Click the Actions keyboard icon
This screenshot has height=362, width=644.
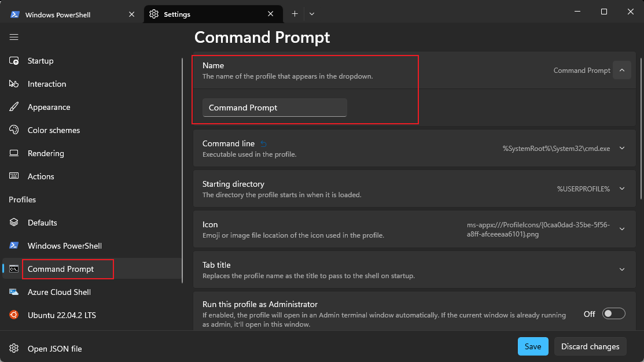pos(14,176)
